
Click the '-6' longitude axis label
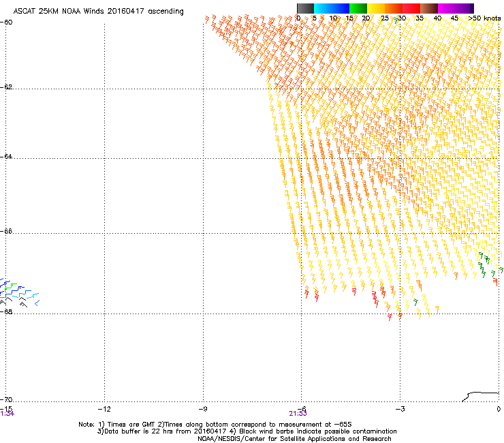coord(302,409)
